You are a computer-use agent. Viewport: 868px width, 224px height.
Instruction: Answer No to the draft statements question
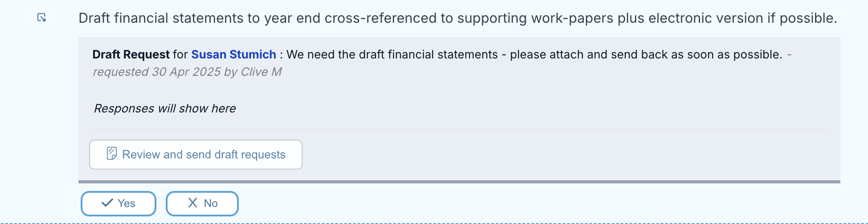[202, 203]
